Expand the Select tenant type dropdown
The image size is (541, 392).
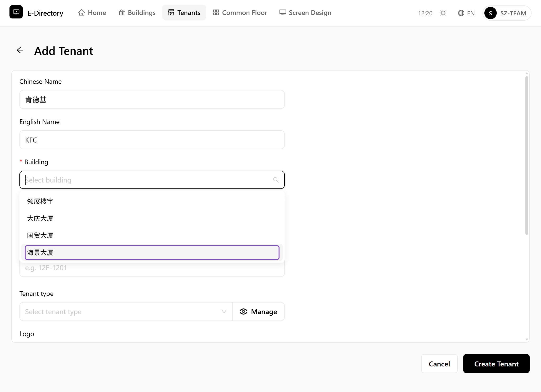[126, 312]
